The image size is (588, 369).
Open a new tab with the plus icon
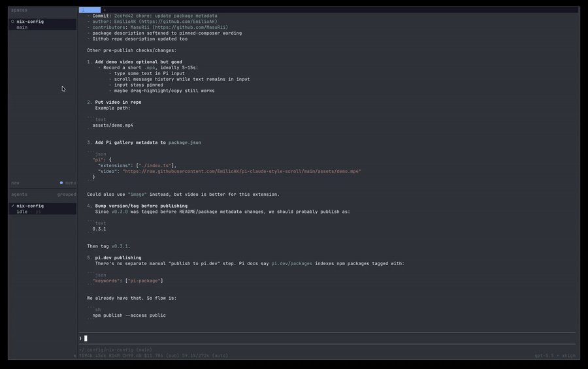(105, 10)
